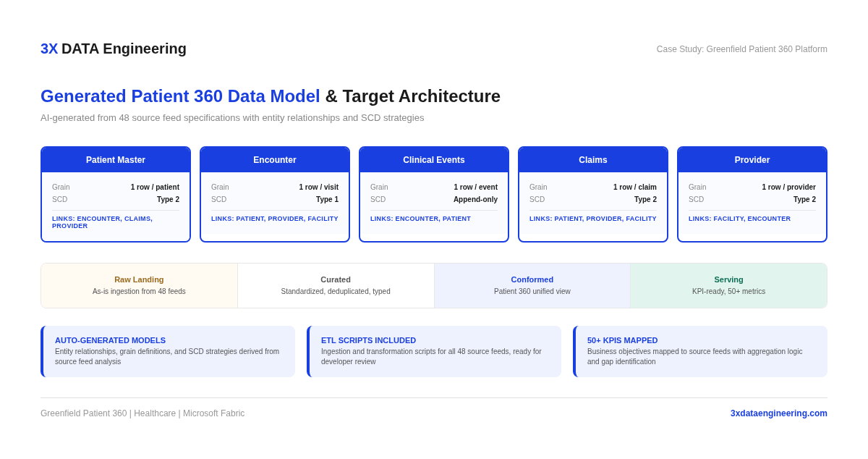Select the Serving layer title

point(728,279)
